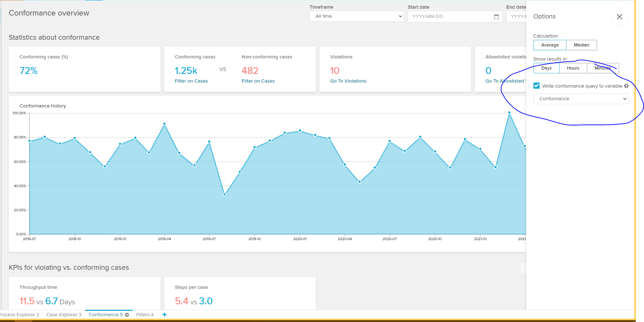Open Conformance 5 tab settings gear
Image resolution: width=644 pixels, height=322 pixels.
coord(127,315)
